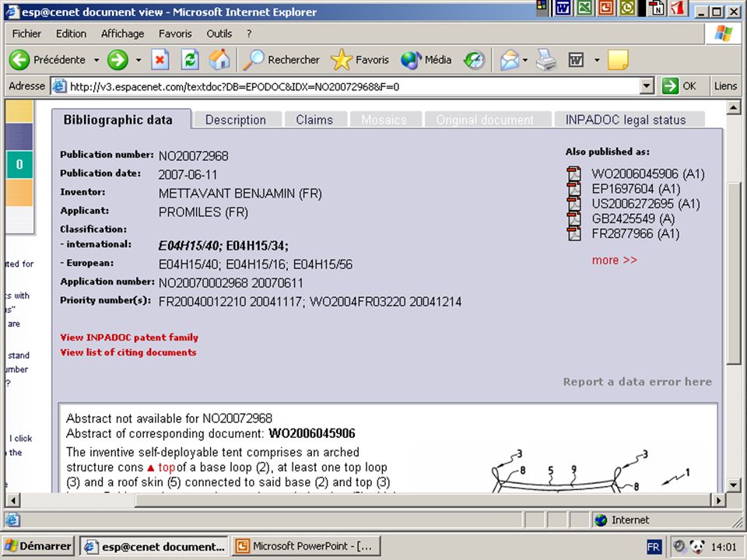Click View list of citing documents link
The width and height of the screenshot is (747, 560).
click(x=128, y=352)
